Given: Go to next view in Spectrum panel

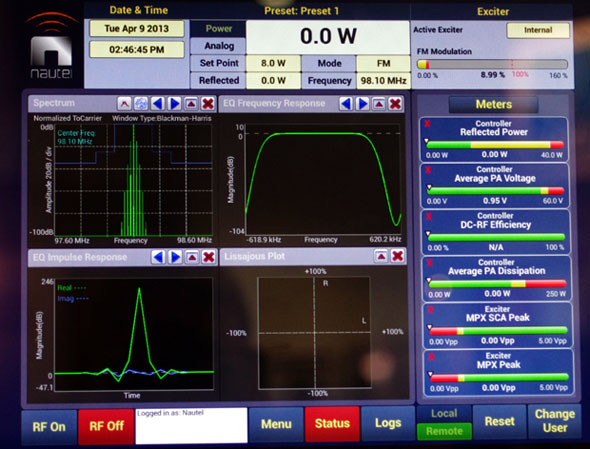Looking at the screenshot, I should pyautogui.click(x=174, y=103).
